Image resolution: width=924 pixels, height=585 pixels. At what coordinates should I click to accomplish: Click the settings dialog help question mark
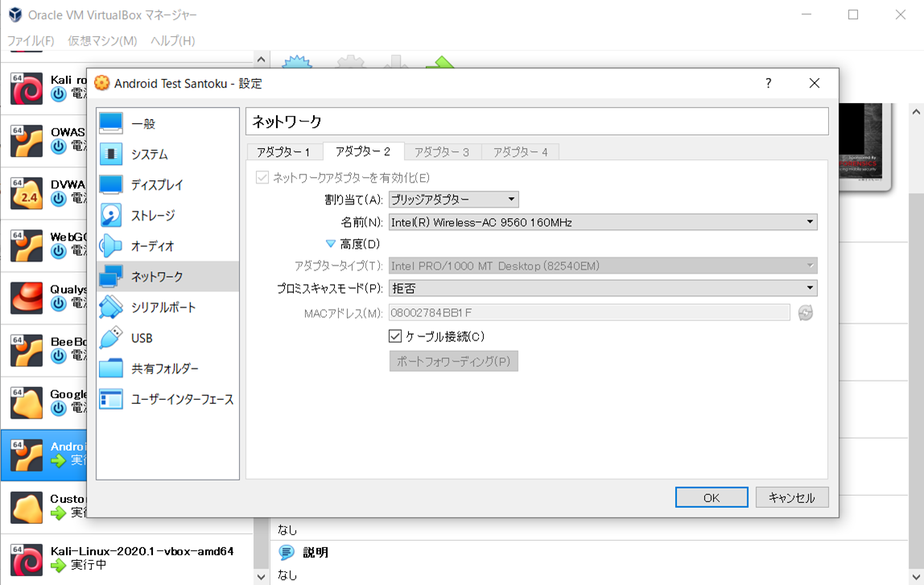click(x=768, y=83)
